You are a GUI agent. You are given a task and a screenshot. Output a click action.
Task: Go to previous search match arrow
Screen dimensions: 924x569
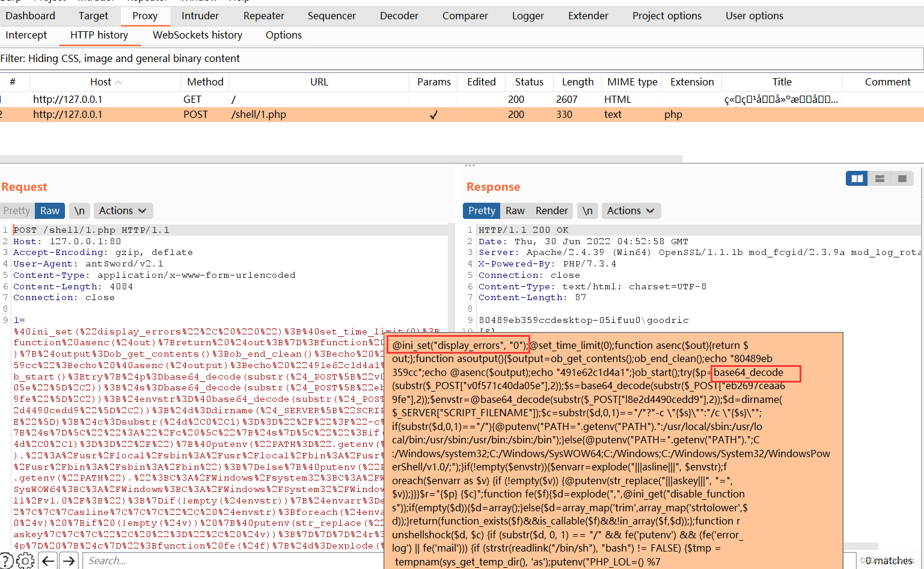click(x=48, y=561)
